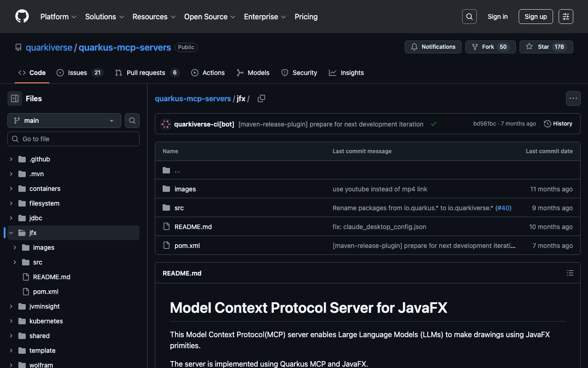Open the search magnifier in header
The height and width of the screenshot is (368, 588).
pos(469,17)
